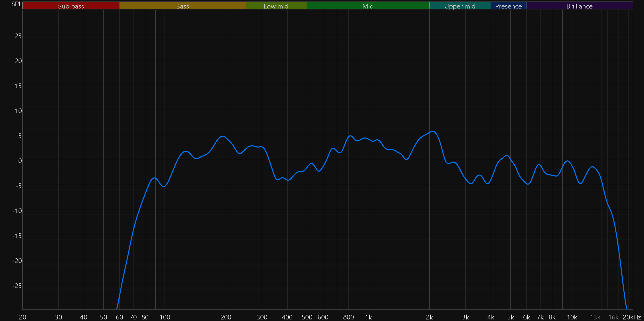Click the -25 dB level label
Image resolution: width=644 pixels, height=321 pixels.
17,286
